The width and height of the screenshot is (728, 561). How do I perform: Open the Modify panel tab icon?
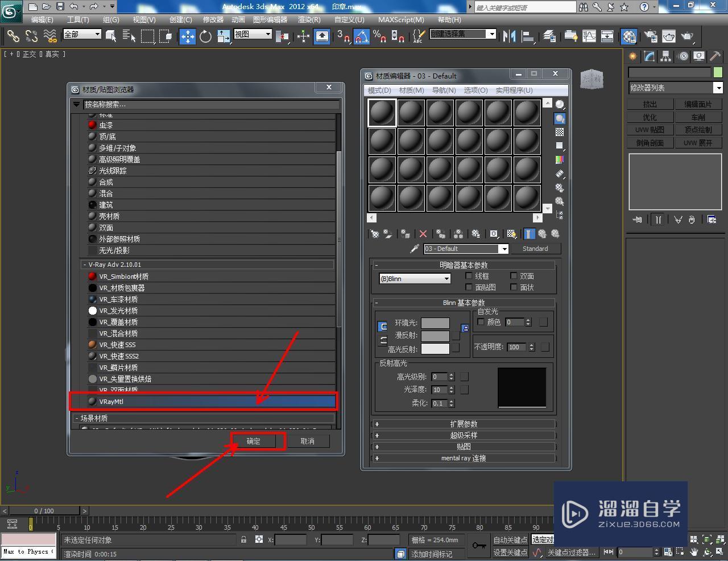(650, 56)
